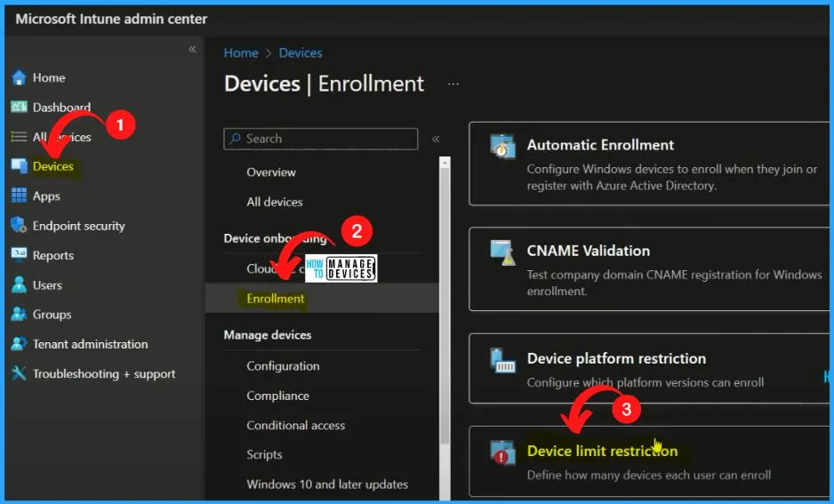Open the CNAME Validation card title
Screen dimensions: 834x504
coord(589,251)
